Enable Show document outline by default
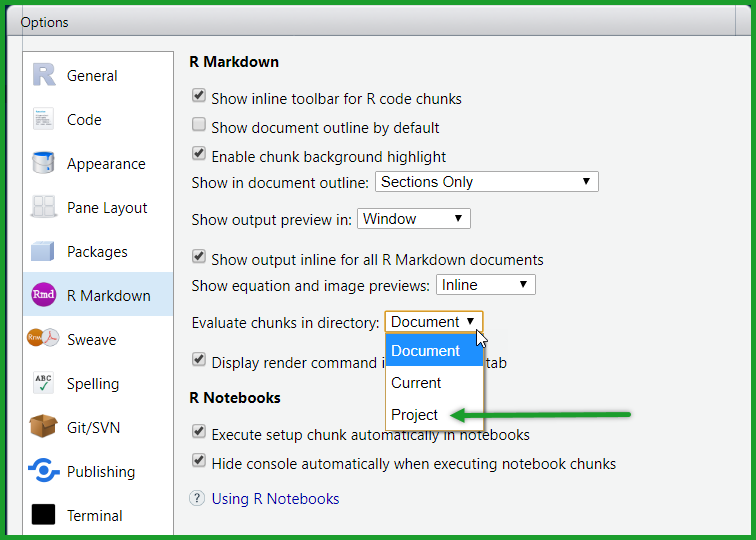 tap(199, 127)
